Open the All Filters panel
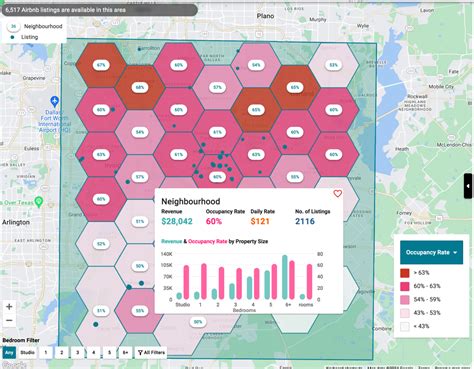The image size is (474, 369). [151, 353]
